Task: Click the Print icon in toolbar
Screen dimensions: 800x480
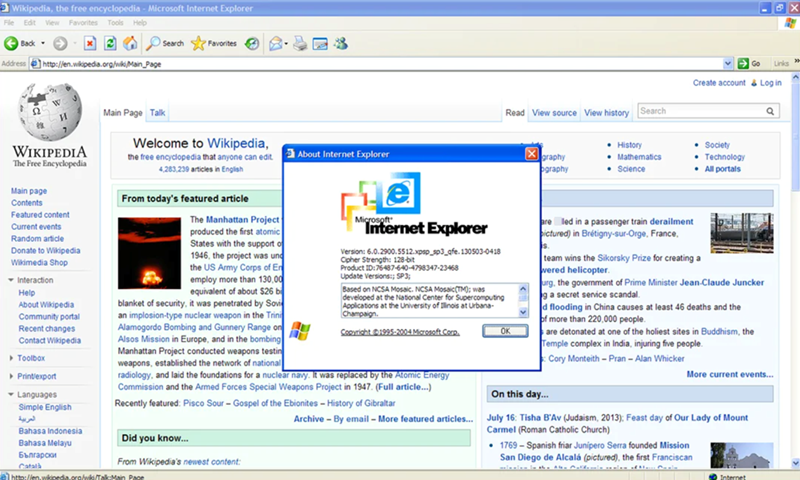Action: 301,43
